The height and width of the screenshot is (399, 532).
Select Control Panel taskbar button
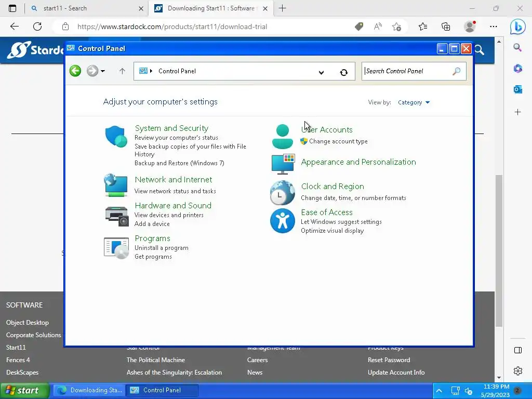coord(162,390)
